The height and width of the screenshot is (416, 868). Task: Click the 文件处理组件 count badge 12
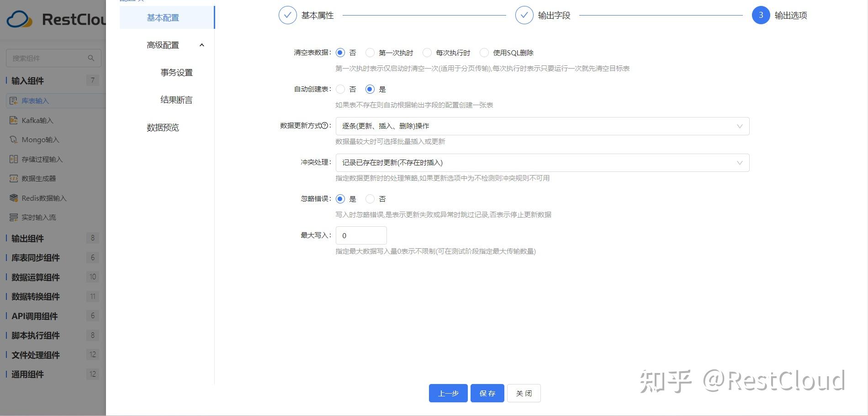(x=93, y=355)
